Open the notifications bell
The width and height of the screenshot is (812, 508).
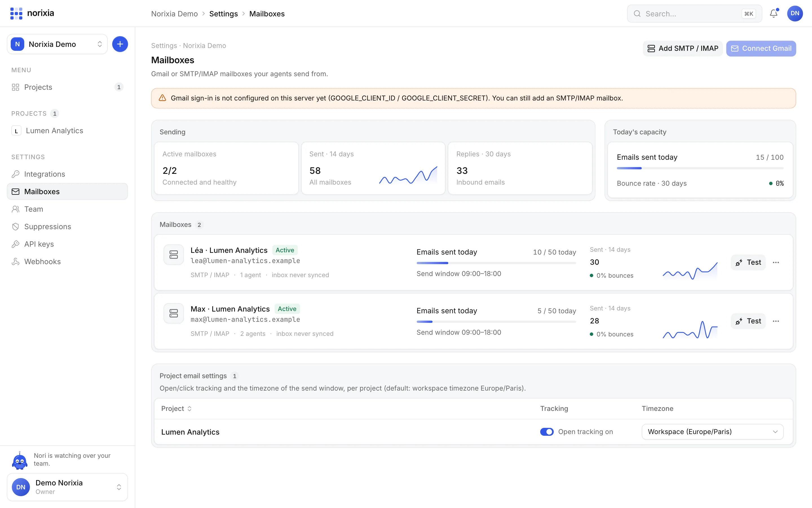[x=774, y=14]
